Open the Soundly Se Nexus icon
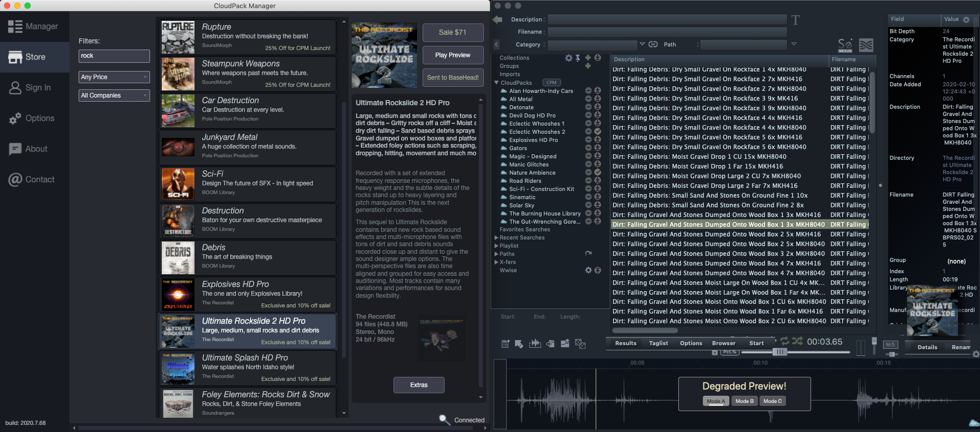 (845, 45)
